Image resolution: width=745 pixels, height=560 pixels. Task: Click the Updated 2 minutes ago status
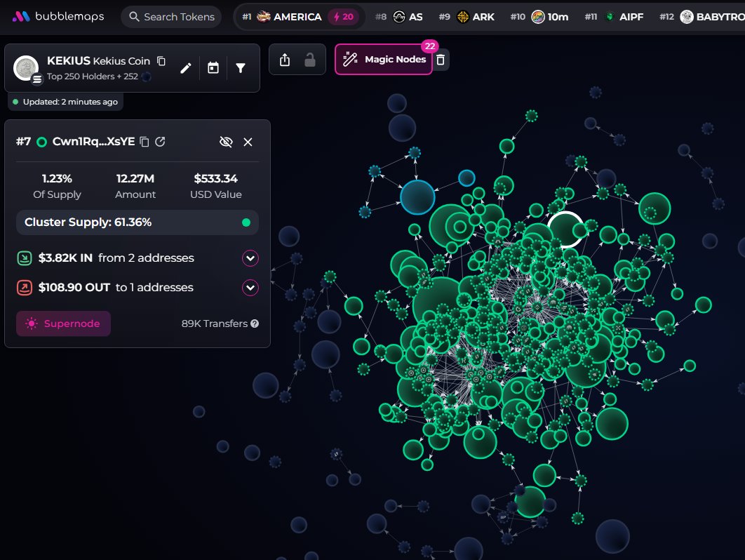(x=65, y=102)
